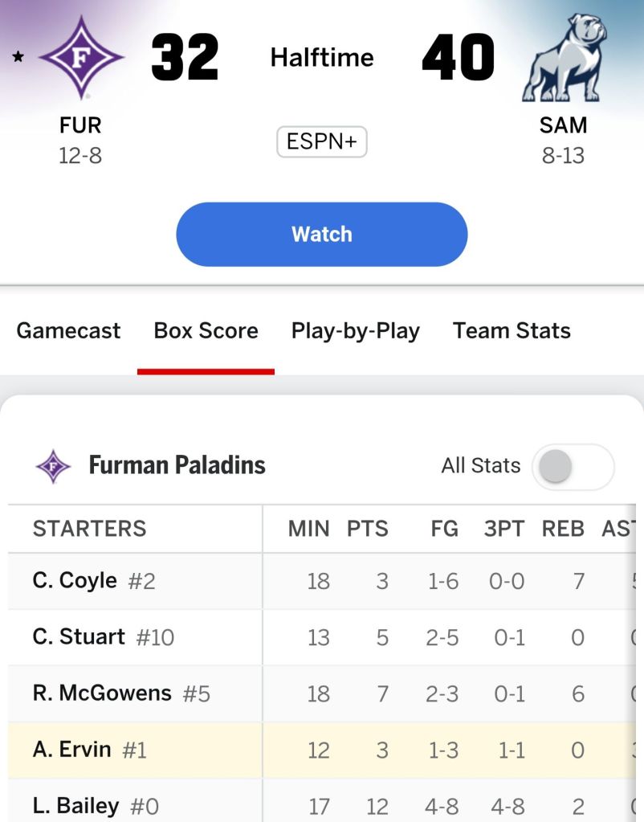Click the Furman Paladins team heading
Screen dimensions: 644x822
(177, 465)
